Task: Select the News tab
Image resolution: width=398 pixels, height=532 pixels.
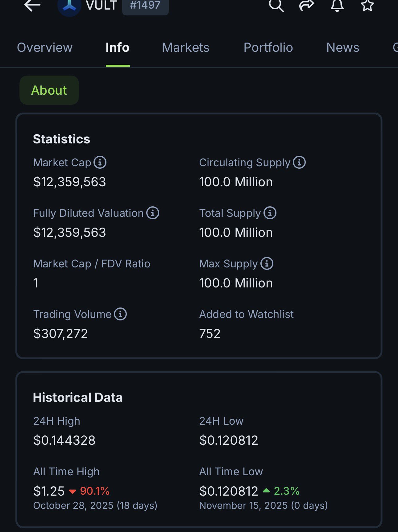Action: [343, 47]
